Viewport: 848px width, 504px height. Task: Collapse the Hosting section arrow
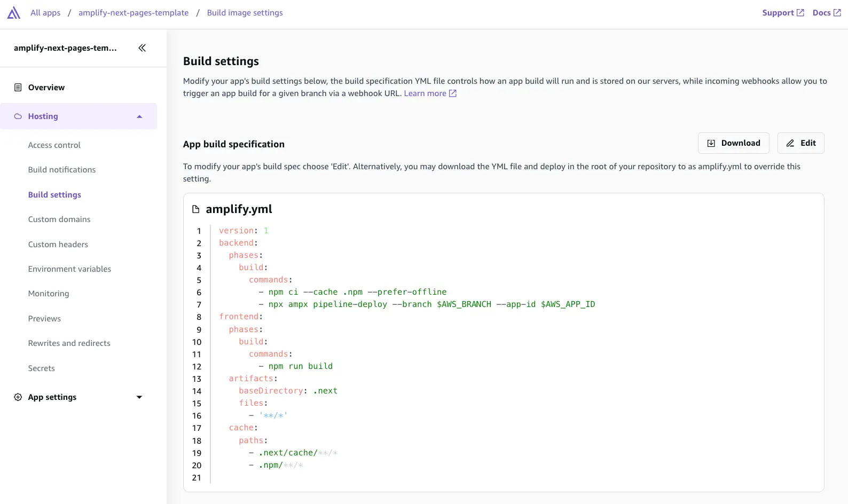[139, 116]
